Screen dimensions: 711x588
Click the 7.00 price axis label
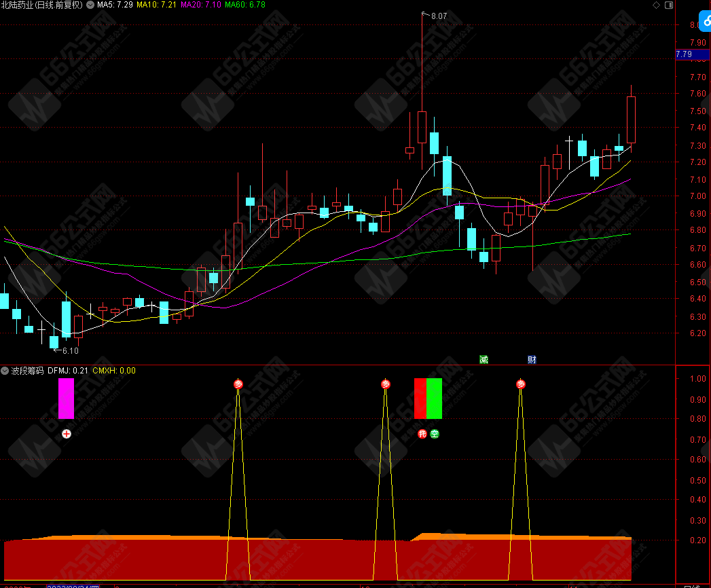coord(698,196)
